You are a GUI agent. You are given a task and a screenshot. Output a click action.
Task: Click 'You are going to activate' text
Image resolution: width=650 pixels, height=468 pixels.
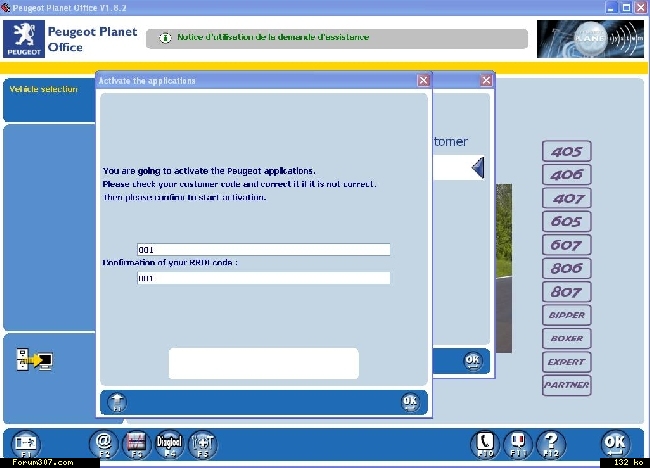[x=209, y=171]
